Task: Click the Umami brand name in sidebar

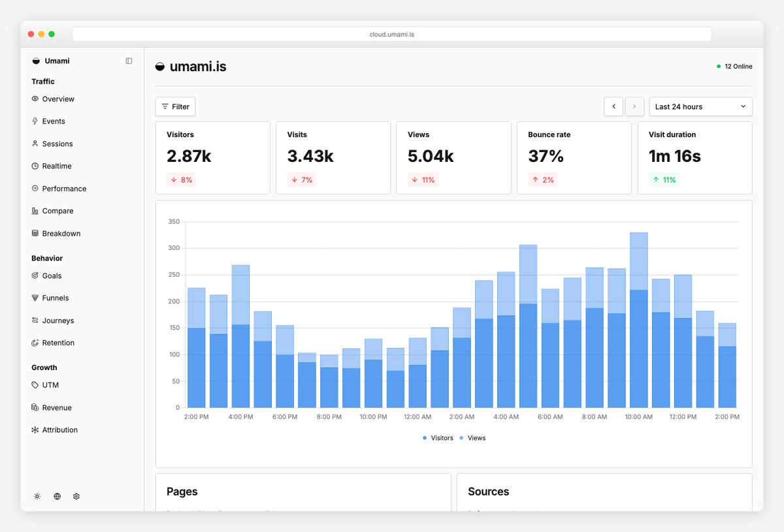Action: [x=57, y=61]
